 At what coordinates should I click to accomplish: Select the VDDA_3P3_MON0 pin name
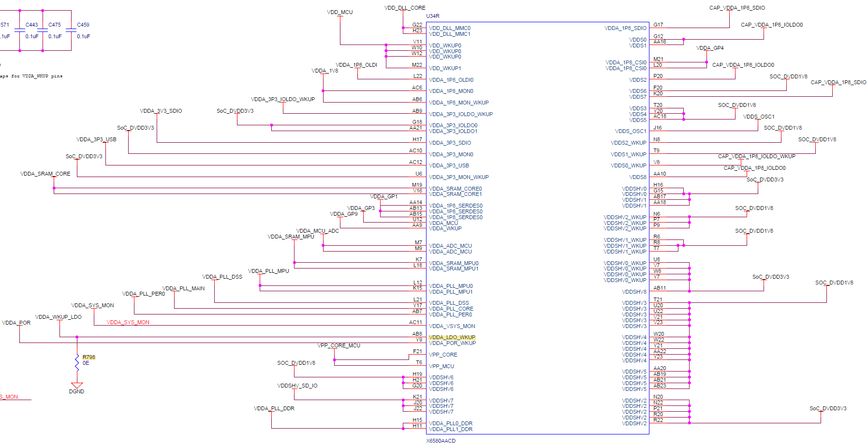coord(451,154)
